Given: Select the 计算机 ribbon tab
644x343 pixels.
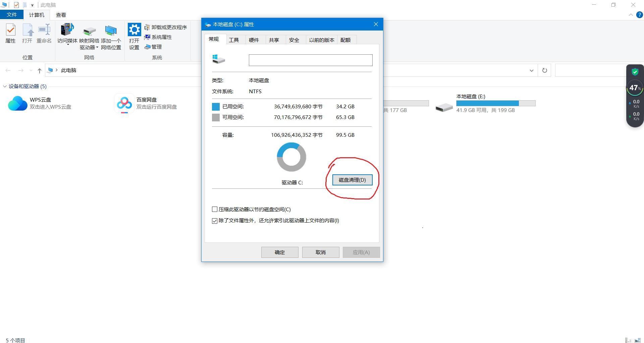Looking at the screenshot, I should pyautogui.click(x=37, y=15).
